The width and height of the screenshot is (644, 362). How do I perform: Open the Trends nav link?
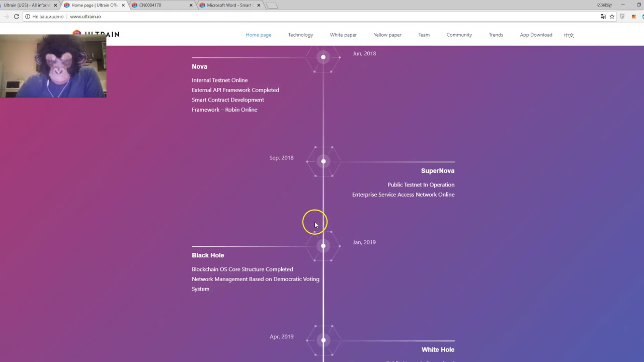(496, 35)
